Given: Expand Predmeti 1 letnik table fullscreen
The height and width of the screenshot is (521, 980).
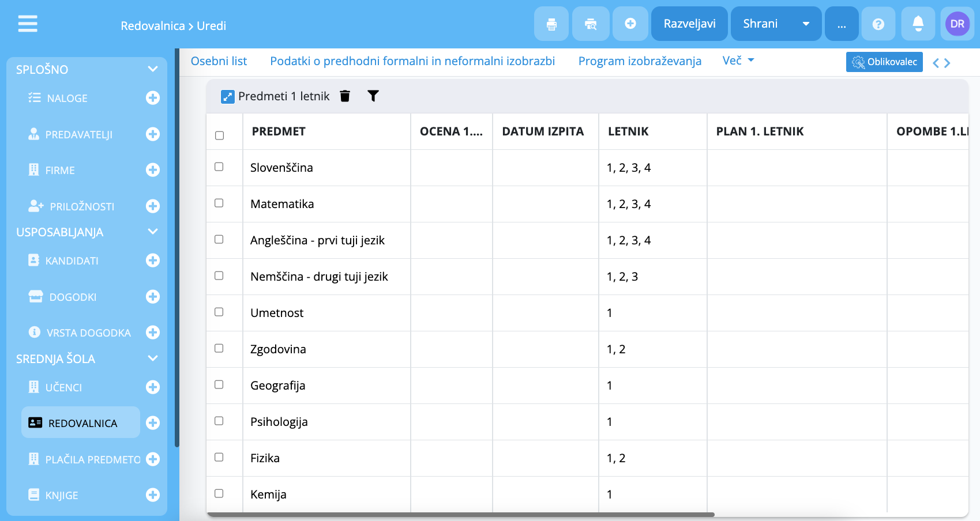Looking at the screenshot, I should [227, 97].
